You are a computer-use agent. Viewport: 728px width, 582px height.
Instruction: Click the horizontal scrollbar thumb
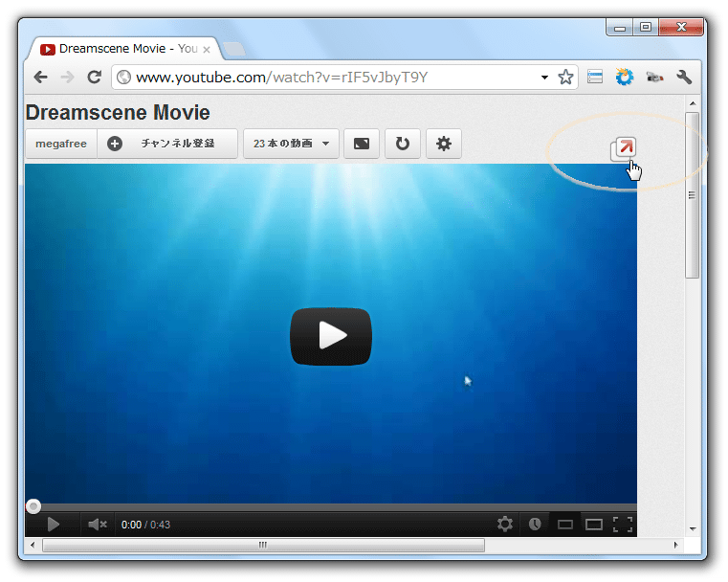pyautogui.click(x=263, y=545)
